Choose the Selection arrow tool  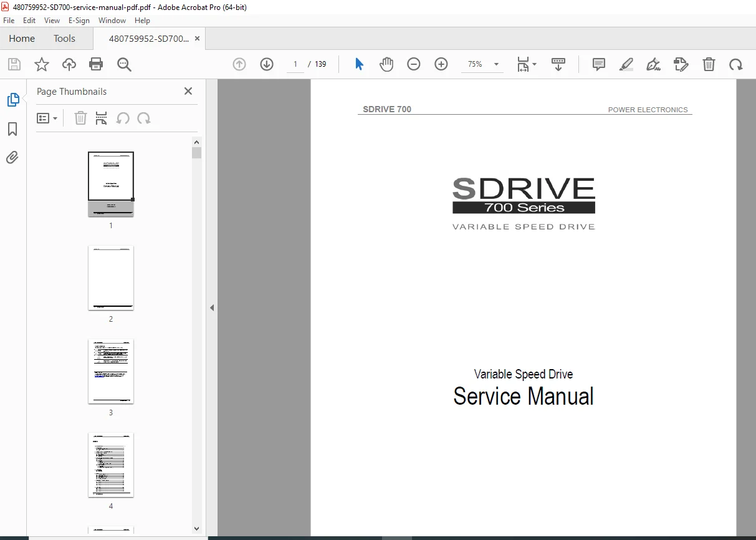[359, 64]
